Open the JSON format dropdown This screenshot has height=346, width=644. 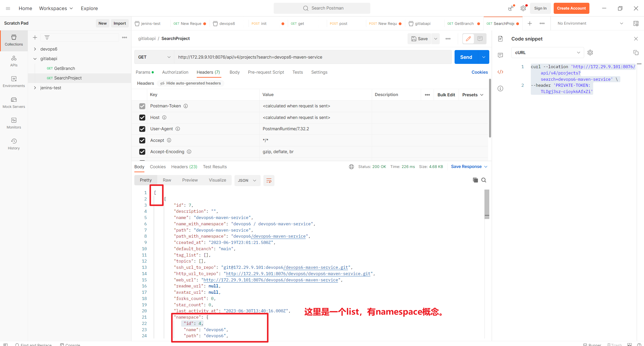click(247, 181)
